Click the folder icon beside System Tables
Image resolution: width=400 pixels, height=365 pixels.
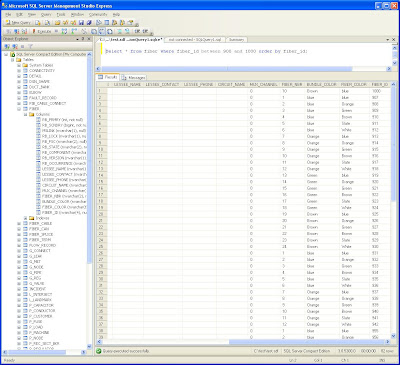click(25, 65)
